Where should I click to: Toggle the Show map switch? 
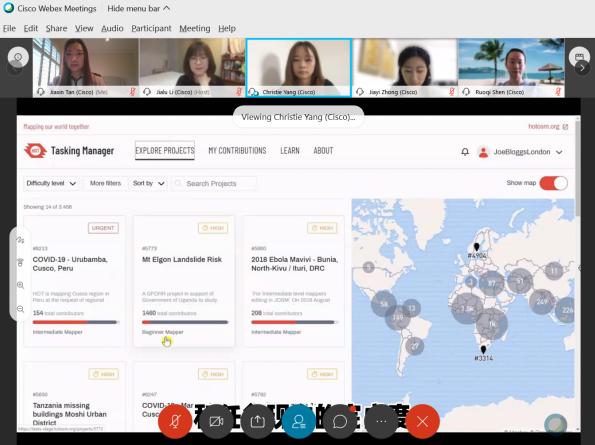(x=554, y=183)
